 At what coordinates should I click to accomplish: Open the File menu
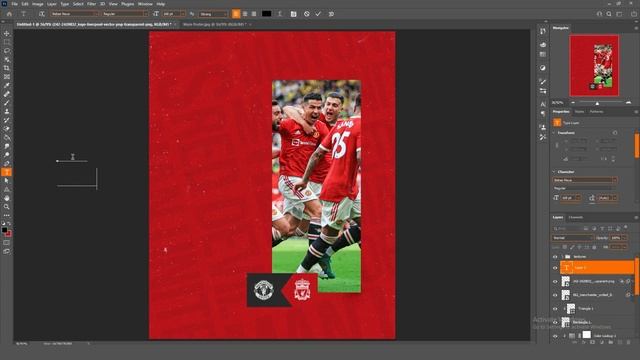click(14, 4)
